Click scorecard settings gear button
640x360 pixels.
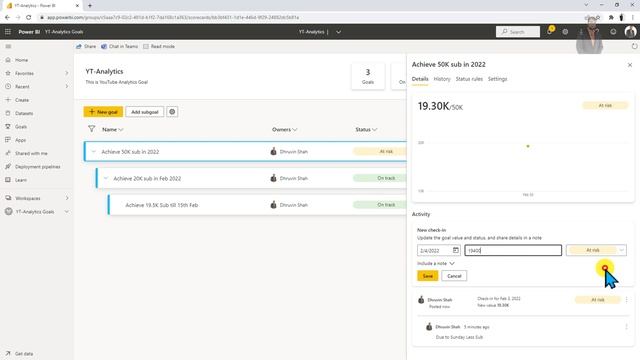point(172,112)
